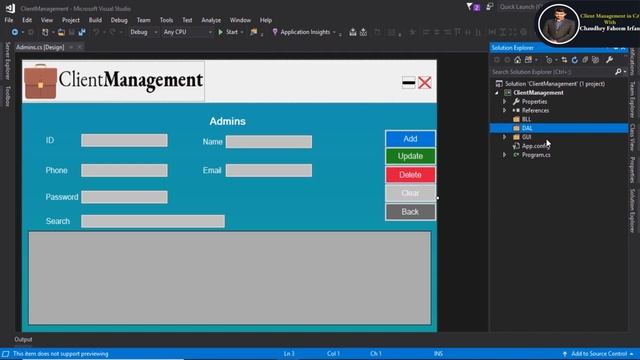Click the green Update button

[x=410, y=156]
